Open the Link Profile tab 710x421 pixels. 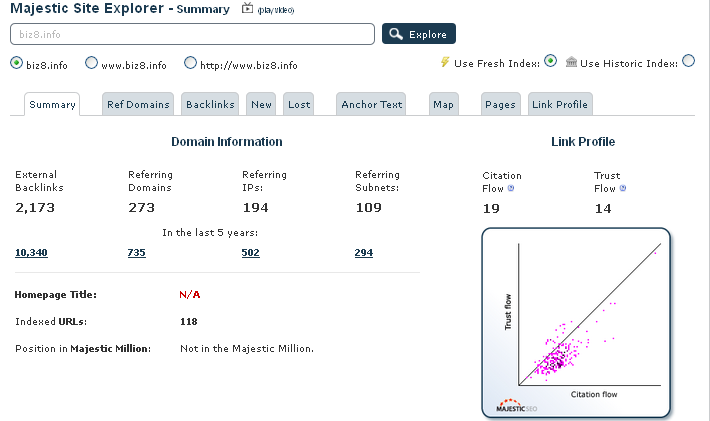click(560, 105)
